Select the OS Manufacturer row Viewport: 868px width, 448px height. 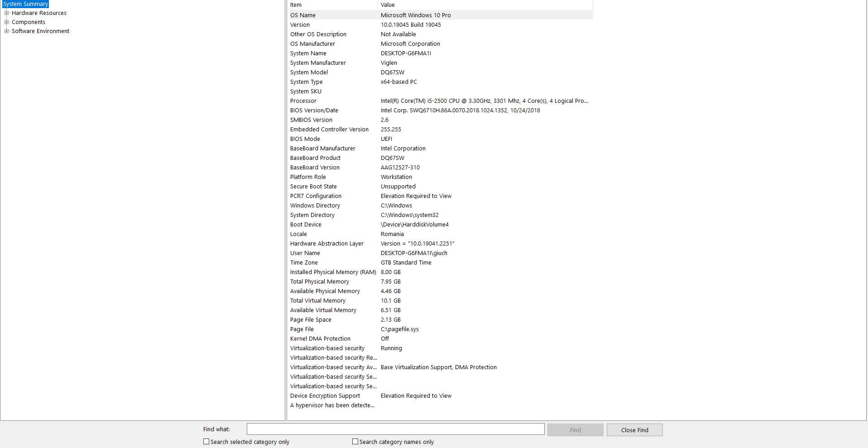coord(441,44)
